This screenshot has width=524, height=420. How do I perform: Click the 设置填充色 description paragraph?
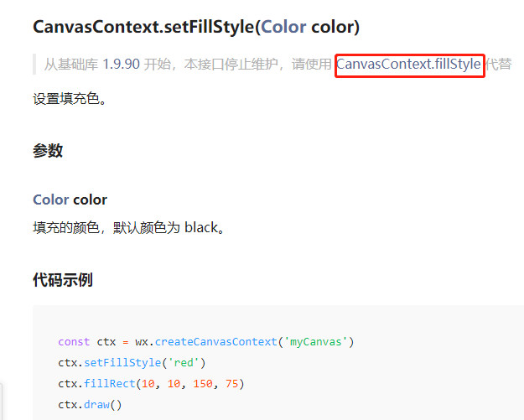(70, 99)
